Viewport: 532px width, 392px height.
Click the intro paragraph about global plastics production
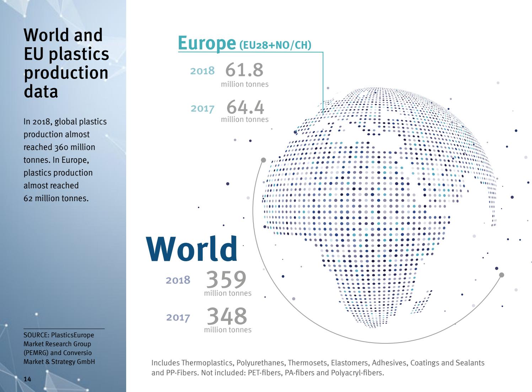65,158
